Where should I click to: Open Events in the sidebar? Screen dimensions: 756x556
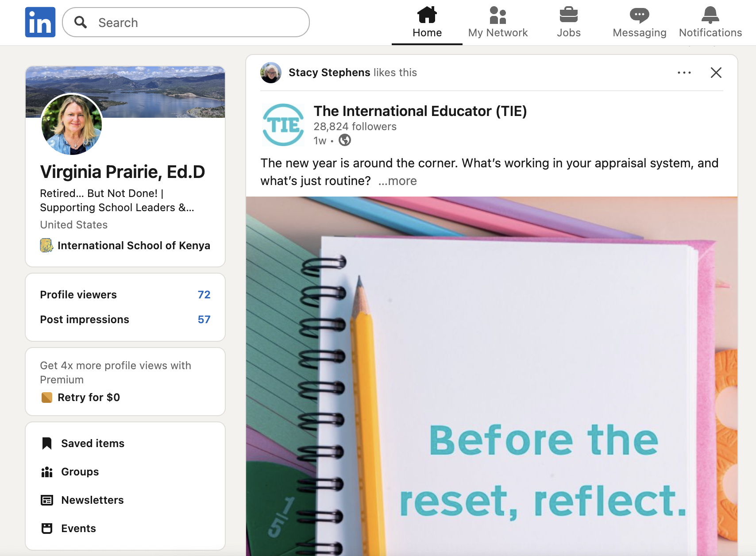[x=78, y=528]
